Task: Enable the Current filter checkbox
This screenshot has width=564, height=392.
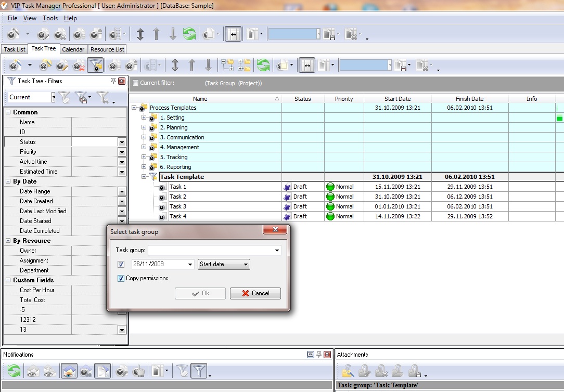Action: 136,83
